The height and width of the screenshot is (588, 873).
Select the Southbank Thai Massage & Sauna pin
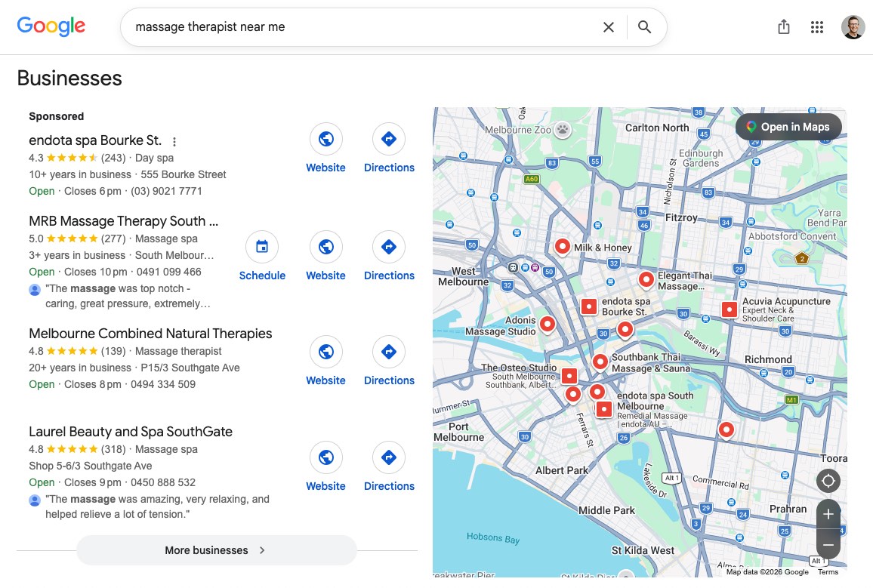pos(600,362)
